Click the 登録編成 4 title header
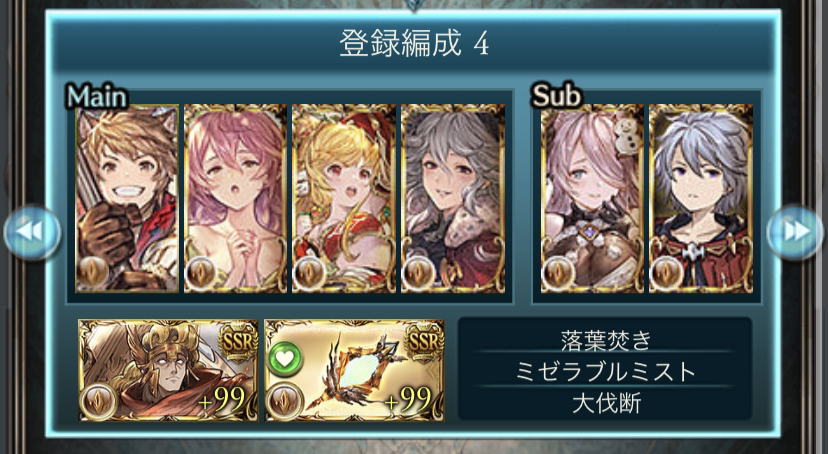 click(413, 44)
